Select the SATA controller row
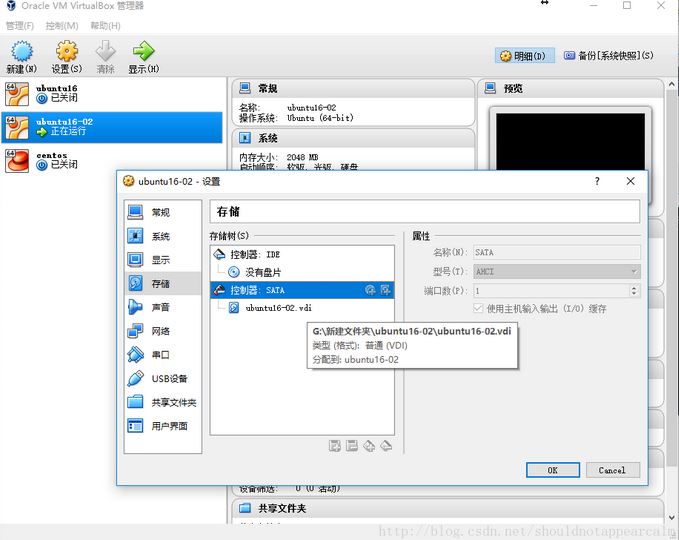This screenshot has width=679, height=540. 302,290
